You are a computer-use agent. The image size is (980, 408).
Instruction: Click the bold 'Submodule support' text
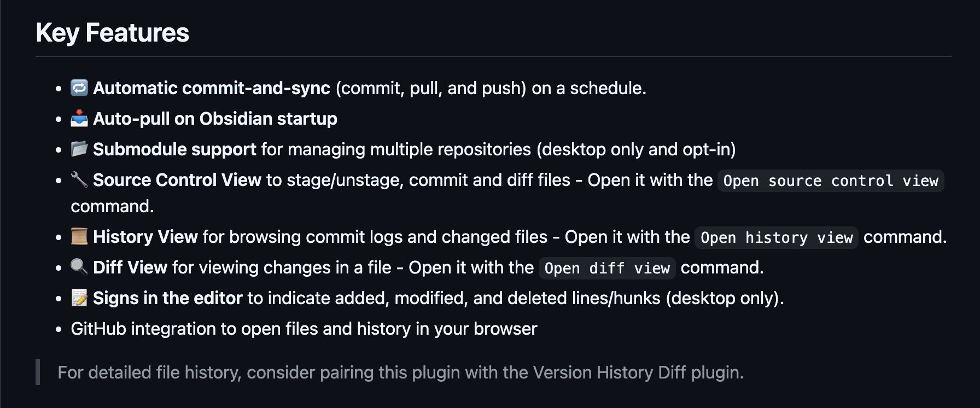[174, 149]
